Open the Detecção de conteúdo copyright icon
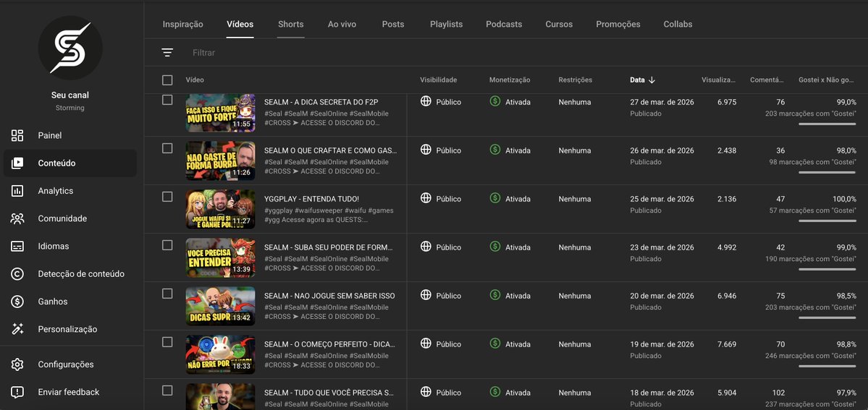 click(x=17, y=274)
